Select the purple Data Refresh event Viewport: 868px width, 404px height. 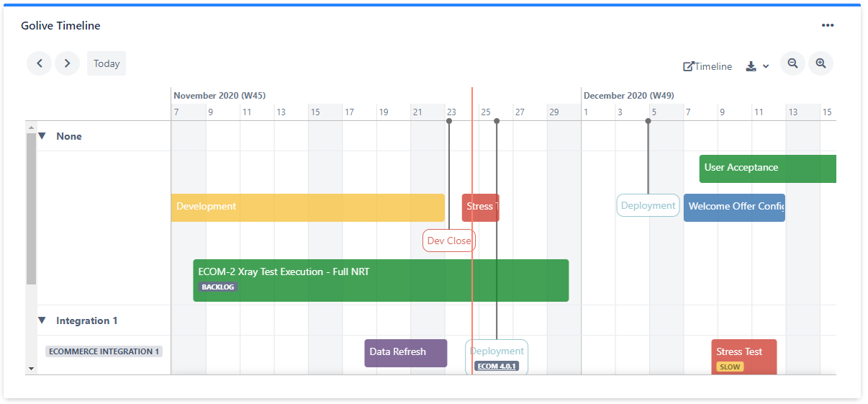(405, 353)
